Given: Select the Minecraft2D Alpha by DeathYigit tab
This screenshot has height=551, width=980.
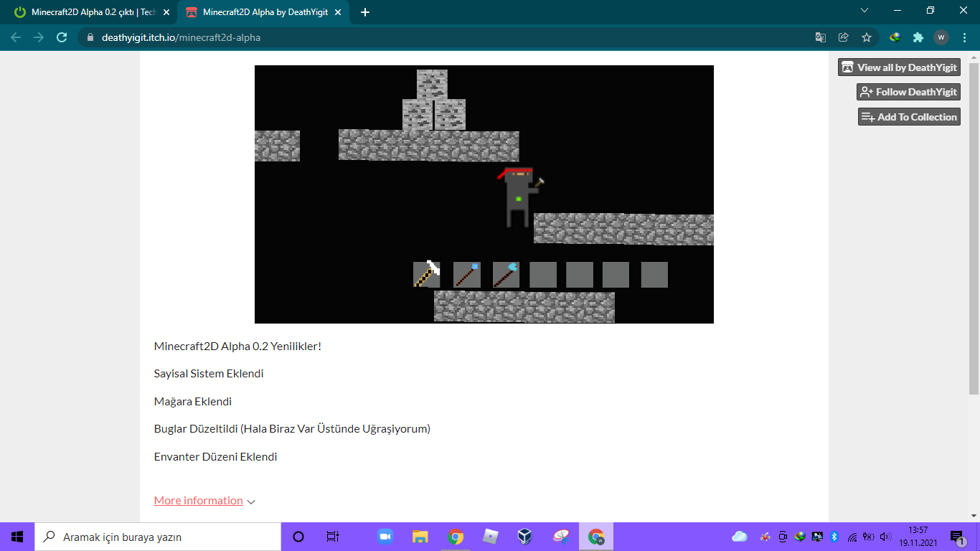Looking at the screenshot, I should click(x=263, y=12).
